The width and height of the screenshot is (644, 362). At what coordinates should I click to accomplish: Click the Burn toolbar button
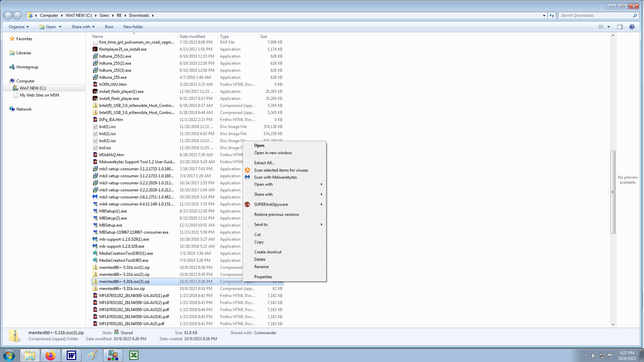click(x=109, y=27)
